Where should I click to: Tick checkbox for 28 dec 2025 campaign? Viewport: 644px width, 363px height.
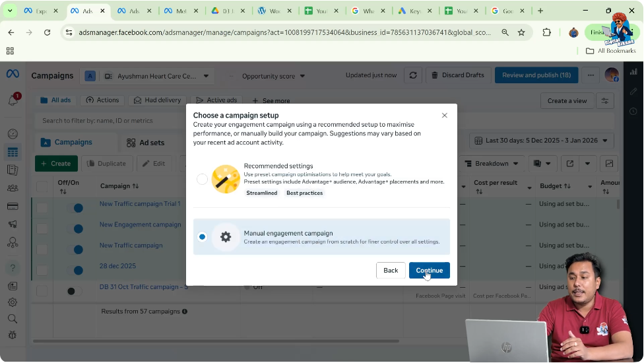(42, 270)
